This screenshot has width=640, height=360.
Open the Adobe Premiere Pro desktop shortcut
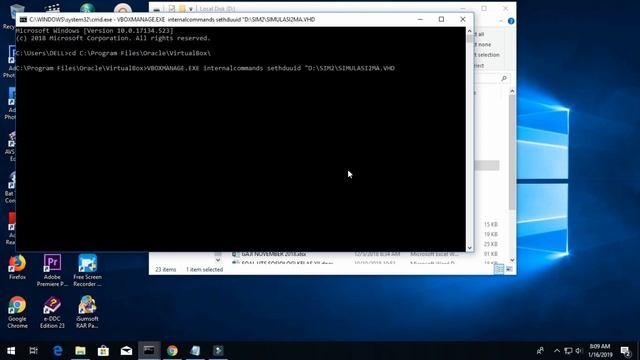(52, 270)
